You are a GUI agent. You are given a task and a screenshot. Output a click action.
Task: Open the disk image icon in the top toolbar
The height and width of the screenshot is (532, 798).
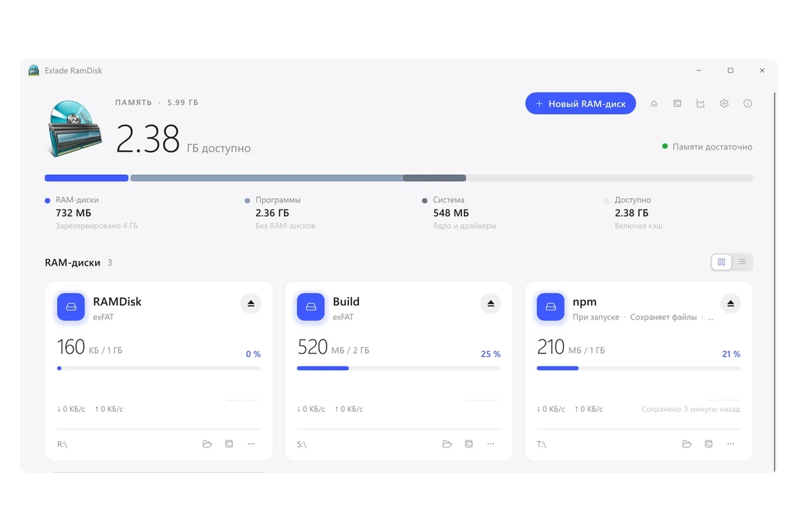[678, 104]
